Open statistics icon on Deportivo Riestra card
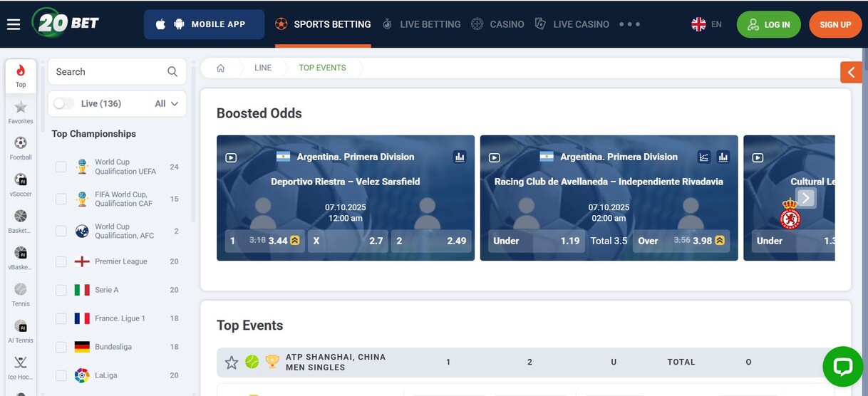868x396 pixels. (x=459, y=157)
